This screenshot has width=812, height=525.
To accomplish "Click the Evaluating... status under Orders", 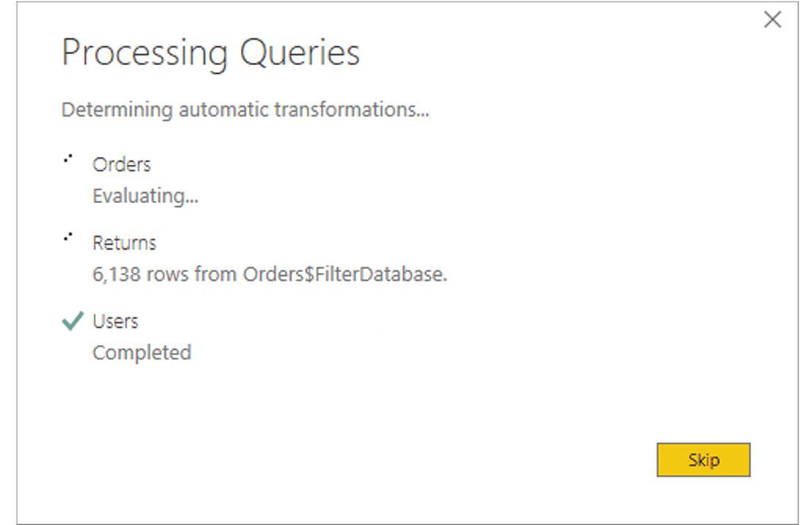I will pyautogui.click(x=145, y=196).
